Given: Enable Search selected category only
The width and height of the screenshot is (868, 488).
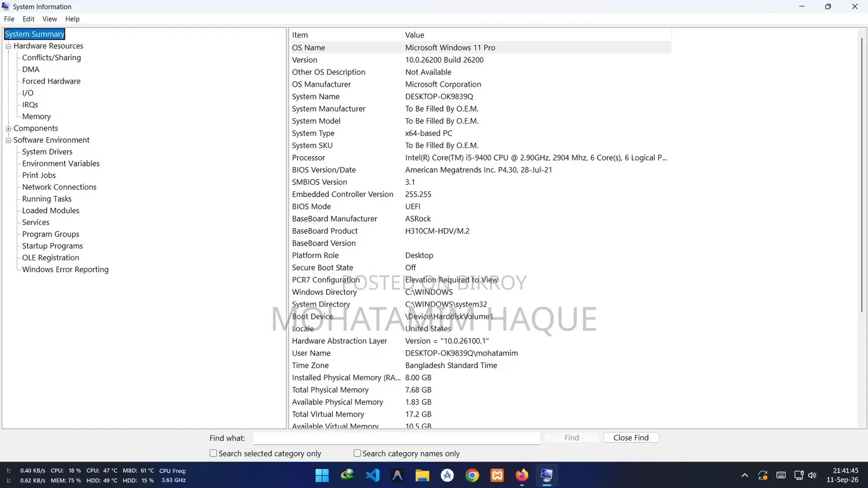Looking at the screenshot, I should coord(213,453).
